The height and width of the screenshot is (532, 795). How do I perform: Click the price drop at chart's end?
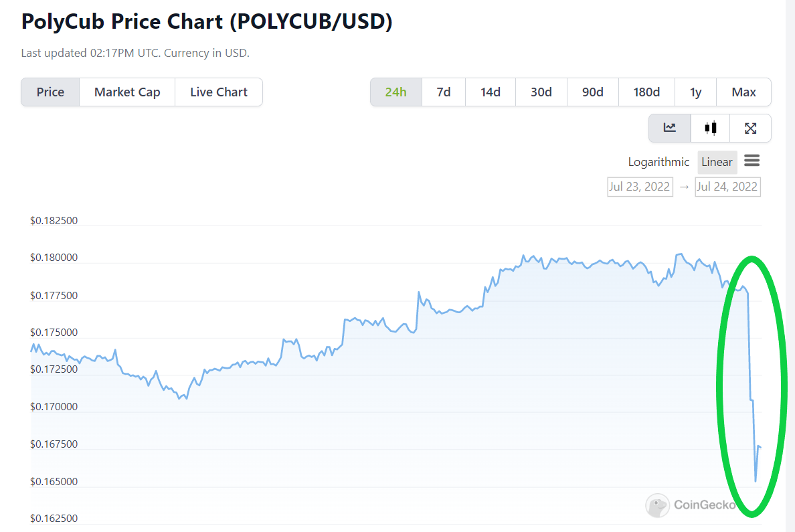tap(752, 386)
